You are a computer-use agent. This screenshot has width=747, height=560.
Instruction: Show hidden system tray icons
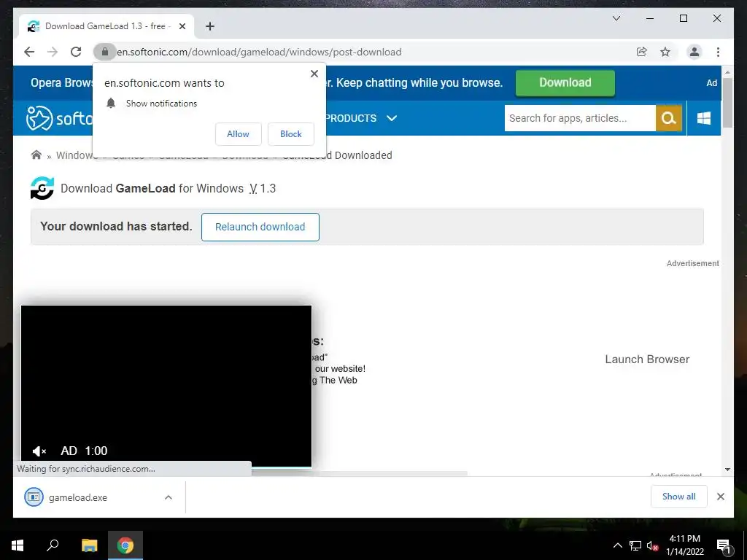click(x=617, y=545)
